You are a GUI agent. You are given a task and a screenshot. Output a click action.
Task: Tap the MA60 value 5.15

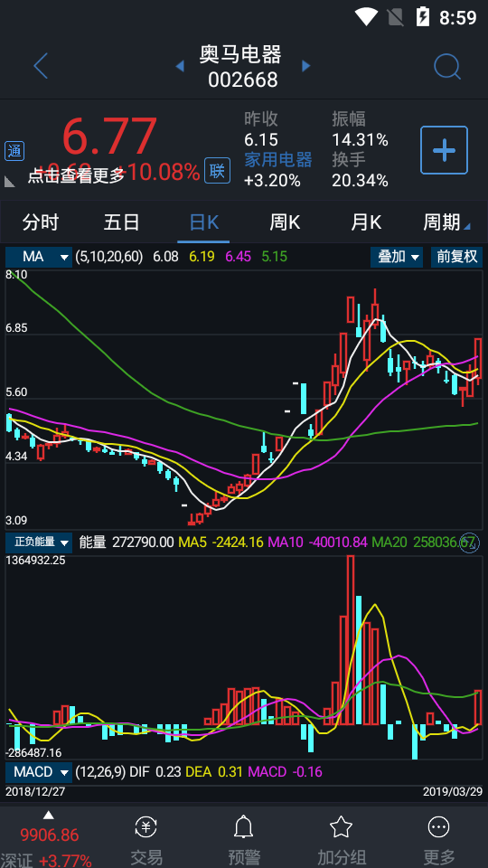(275, 257)
